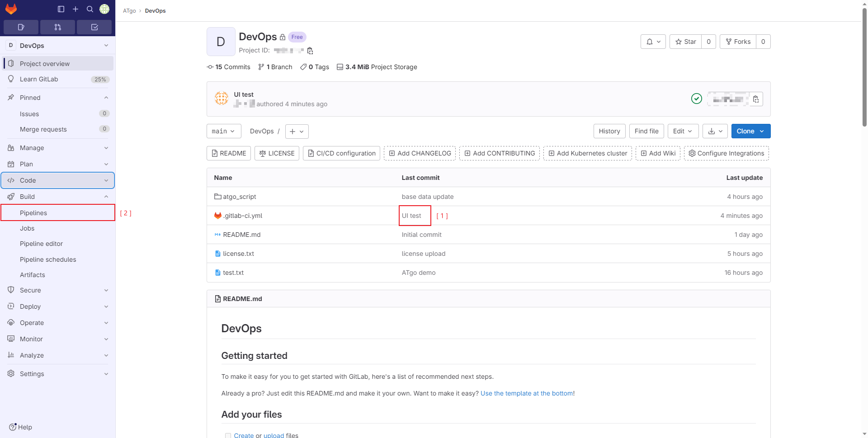The image size is (868, 438).
Task: Click the 15 Commits link
Action: (x=228, y=67)
